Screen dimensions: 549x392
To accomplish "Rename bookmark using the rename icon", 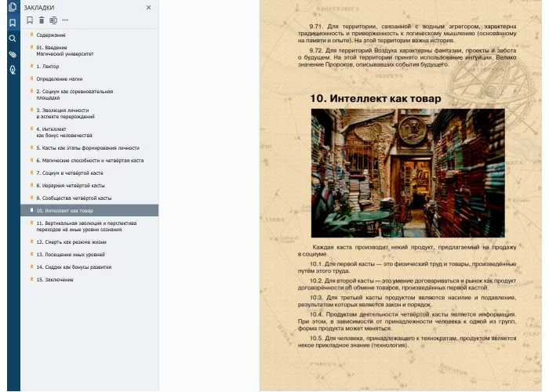I will pos(53,20).
